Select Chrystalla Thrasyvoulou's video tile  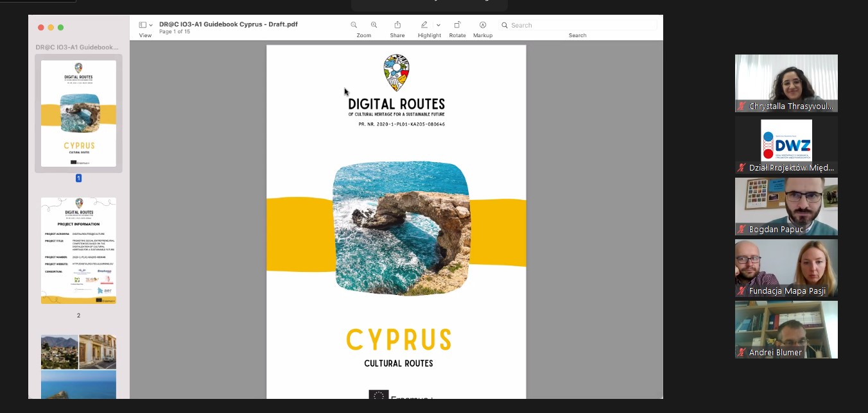pos(786,83)
